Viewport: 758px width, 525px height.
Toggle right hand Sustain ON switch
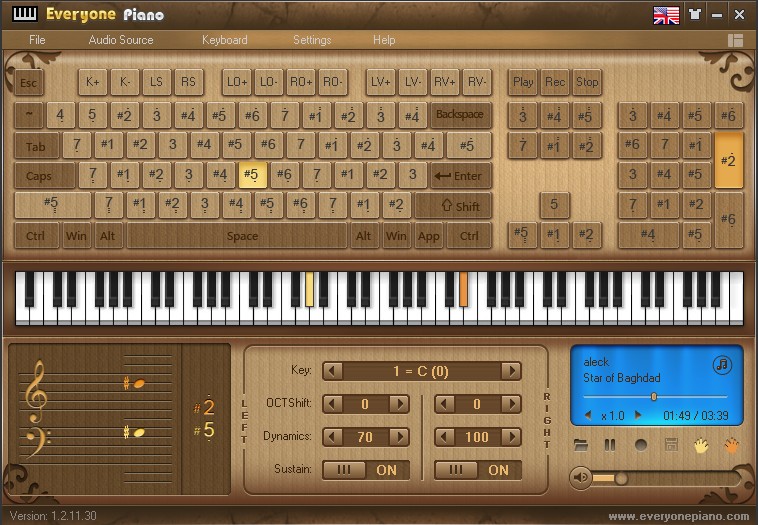tap(478, 470)
